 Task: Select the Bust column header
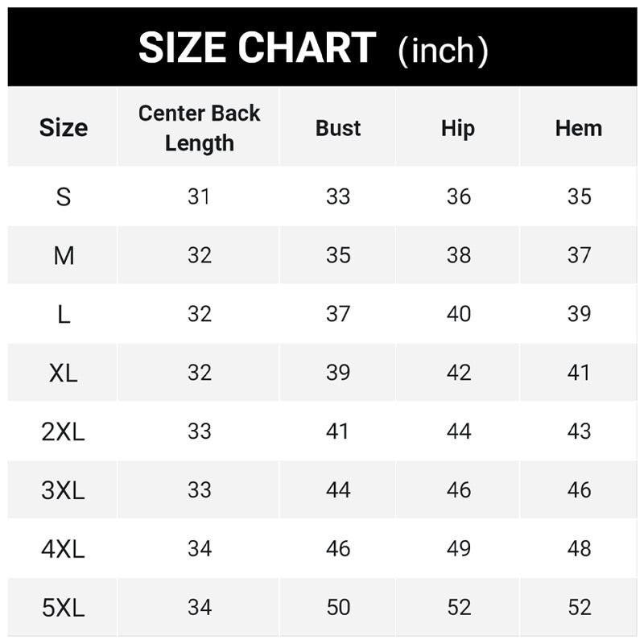[338, 128]
